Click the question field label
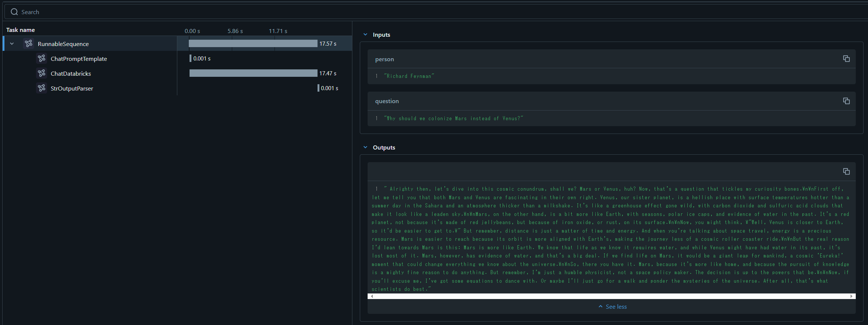 (387, 101)
